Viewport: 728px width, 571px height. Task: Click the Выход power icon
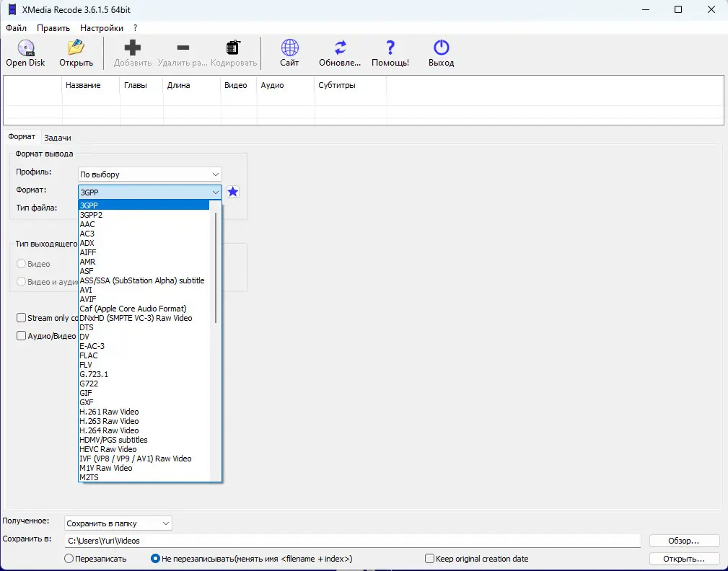pyautogui.click(x=441, y=48)
